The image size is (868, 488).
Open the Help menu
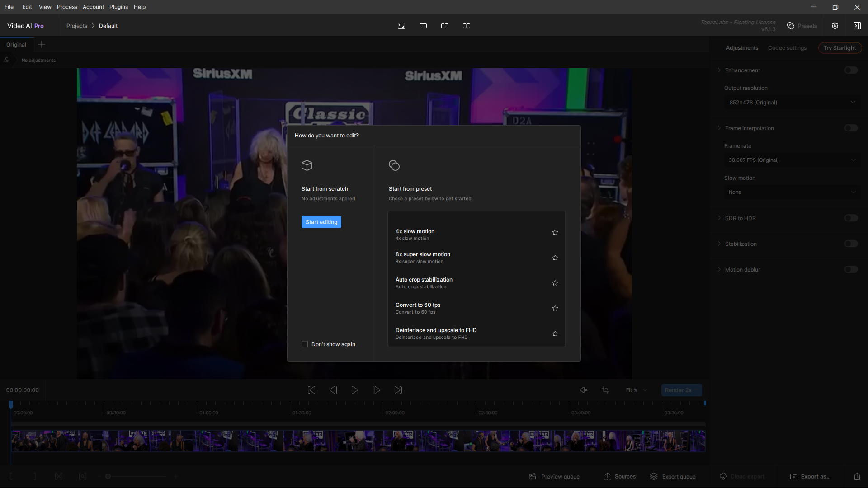(x=140, y=7)
